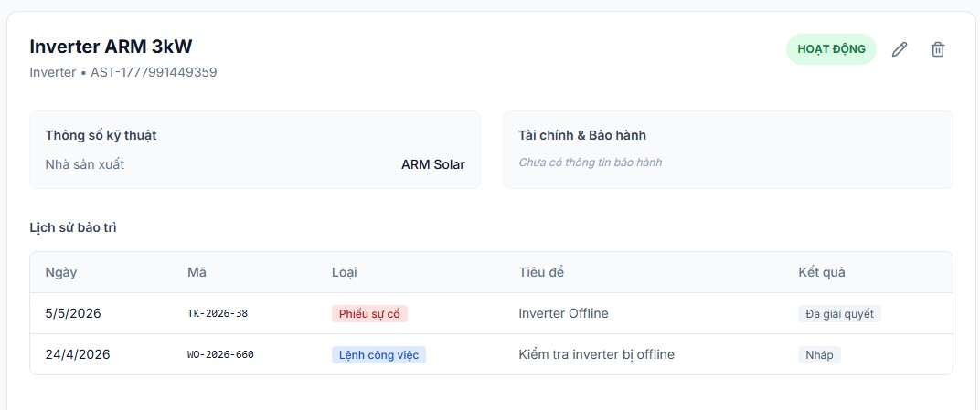980x410 pixels.
Task: Click the ARM Solar manufacturer value
Action: pos(433,164)
